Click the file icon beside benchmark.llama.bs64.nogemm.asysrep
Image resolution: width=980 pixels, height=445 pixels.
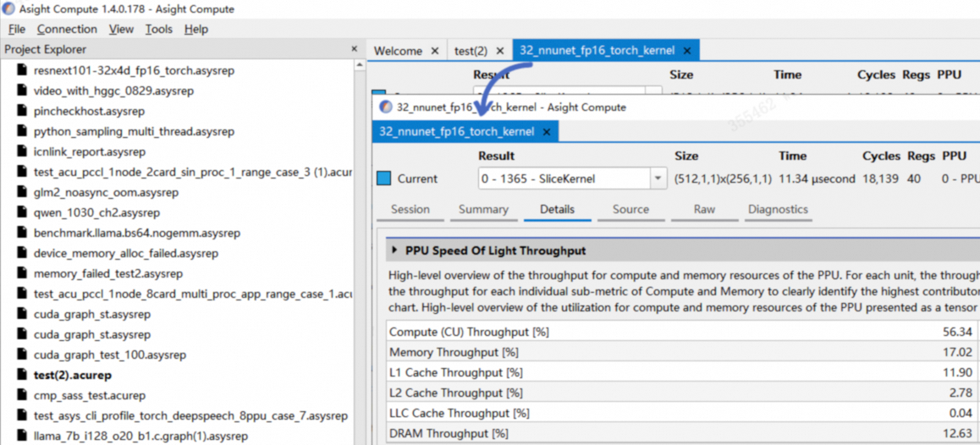[23, 233]
